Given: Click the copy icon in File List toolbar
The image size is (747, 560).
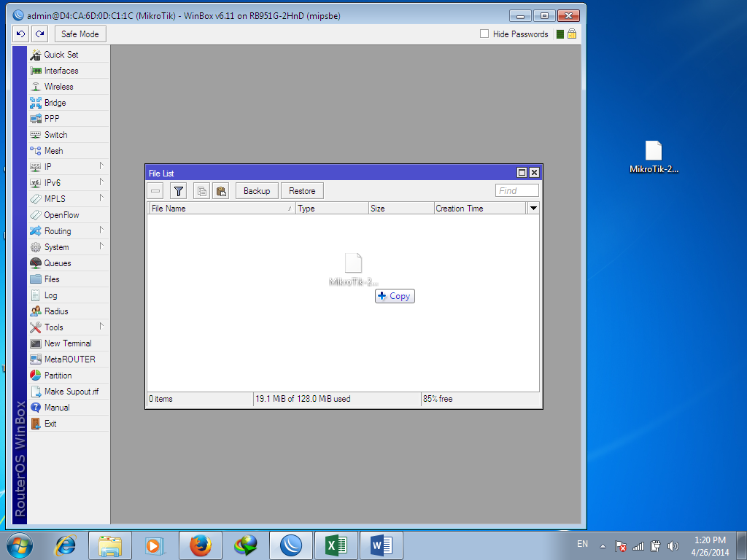Looking at the screenshot, I should (x=202, y=191).
